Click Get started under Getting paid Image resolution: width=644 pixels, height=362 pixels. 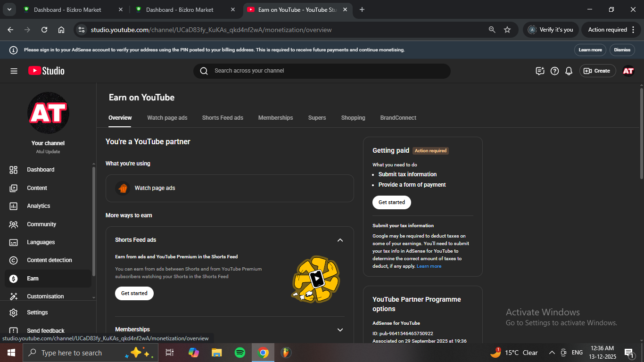point(391,202)
